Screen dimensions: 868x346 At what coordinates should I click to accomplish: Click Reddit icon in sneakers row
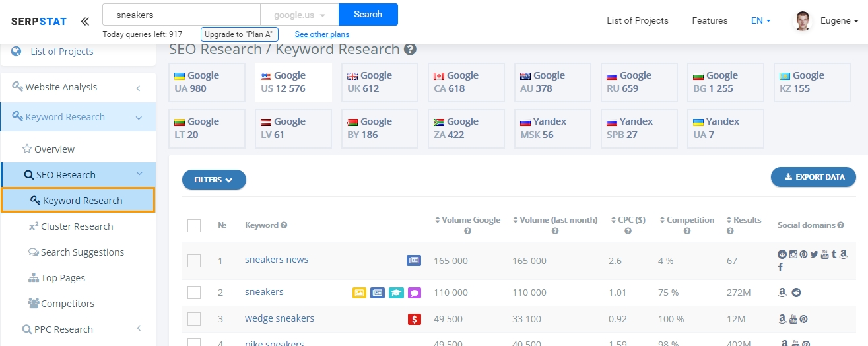coord(796,293)
